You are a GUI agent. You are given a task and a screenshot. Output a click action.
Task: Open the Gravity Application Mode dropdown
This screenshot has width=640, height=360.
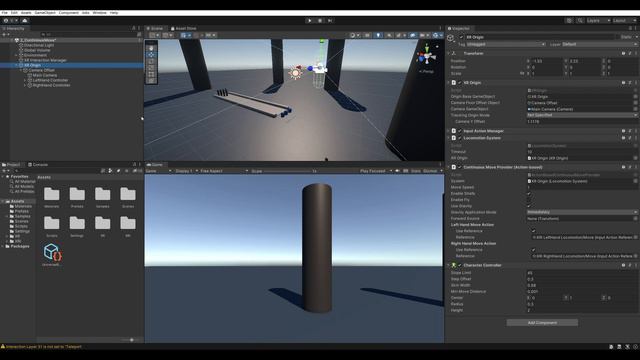pyautogui.click(x=582, y=212)
